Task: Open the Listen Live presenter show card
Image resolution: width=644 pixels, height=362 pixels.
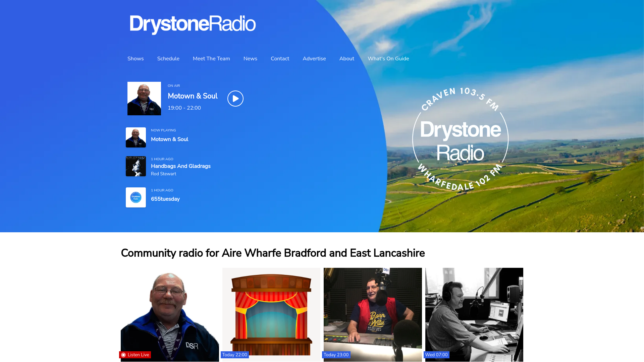Action: pyautogui.click(x=170, y=315)
